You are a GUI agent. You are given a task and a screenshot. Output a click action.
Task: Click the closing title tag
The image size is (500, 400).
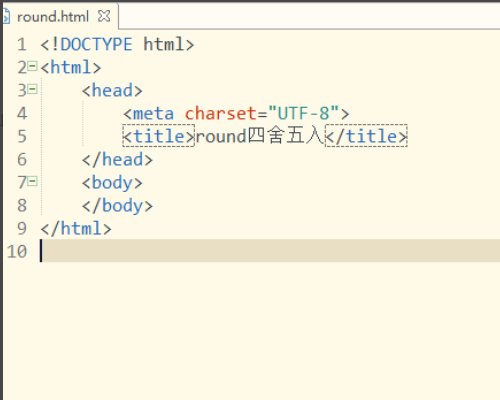[366, 136]
